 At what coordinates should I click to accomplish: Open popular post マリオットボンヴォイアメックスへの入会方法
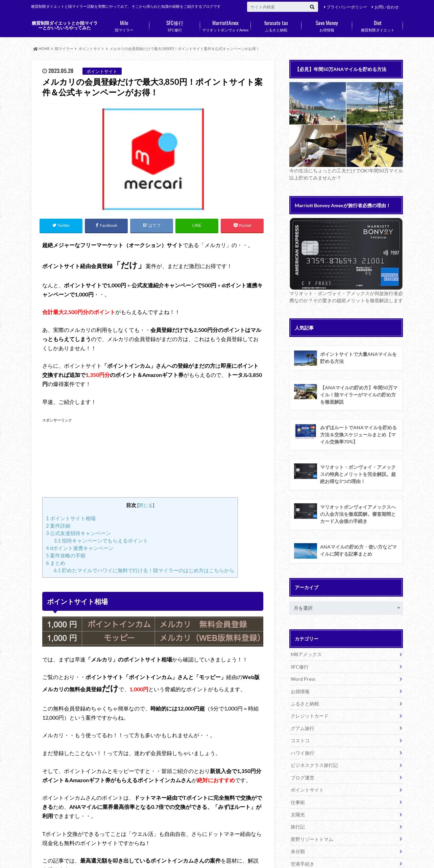pyautogui.click(x=346, y=514)
